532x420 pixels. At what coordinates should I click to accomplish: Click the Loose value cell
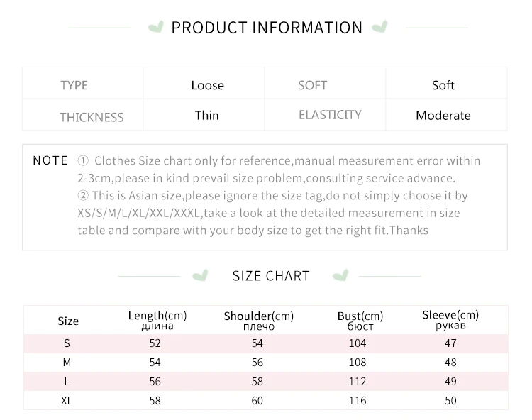207,85
